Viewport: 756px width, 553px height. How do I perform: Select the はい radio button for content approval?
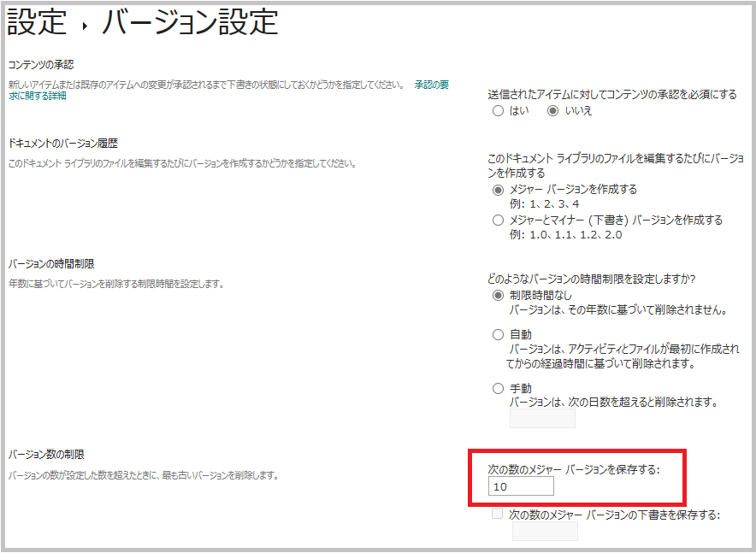[x=498, y=111]
